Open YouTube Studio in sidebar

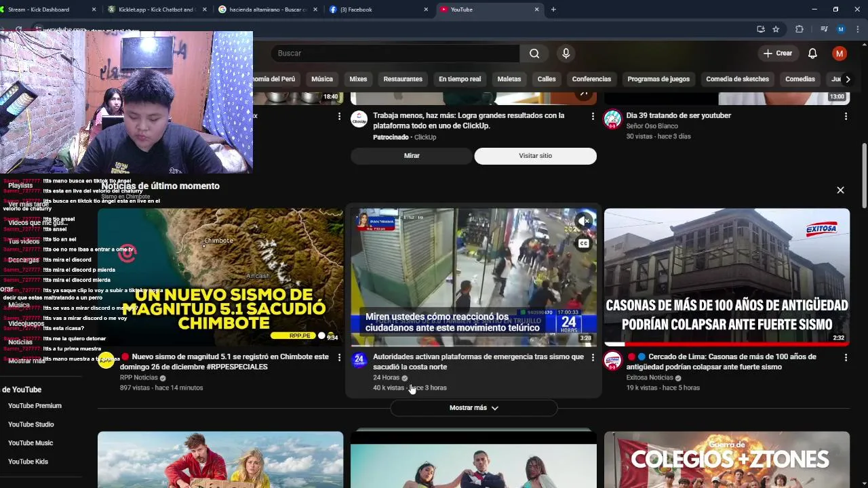pos(31,424)
